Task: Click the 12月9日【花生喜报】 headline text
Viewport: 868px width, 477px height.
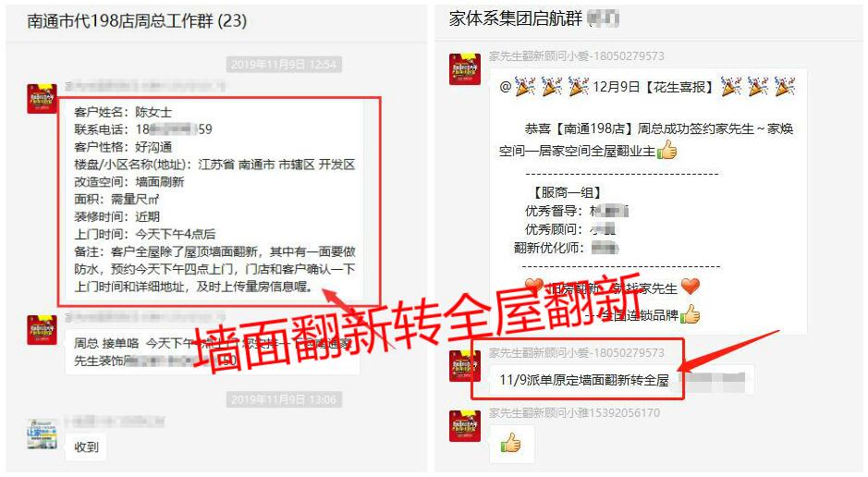Action: (x=654, y=87)
